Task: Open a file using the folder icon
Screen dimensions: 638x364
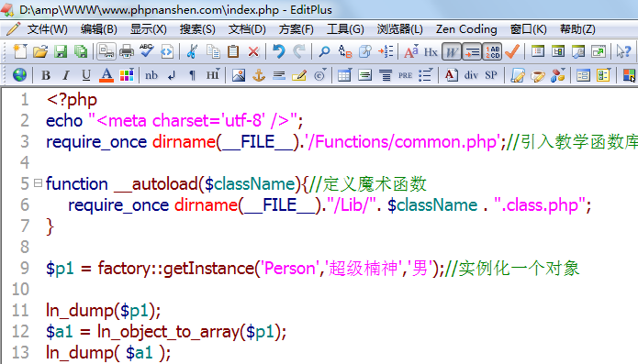Action: pyautogui.click(x=39, y=51)
